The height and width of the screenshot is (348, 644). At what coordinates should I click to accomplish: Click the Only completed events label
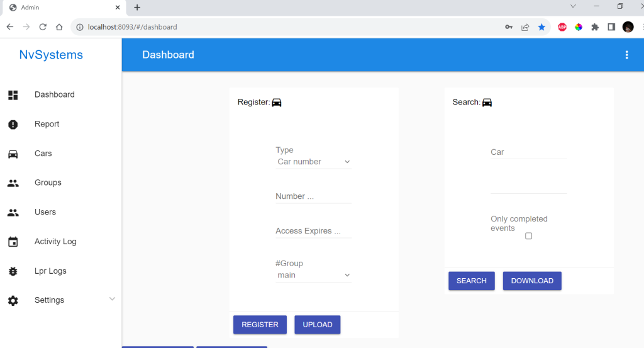[519, 223]
